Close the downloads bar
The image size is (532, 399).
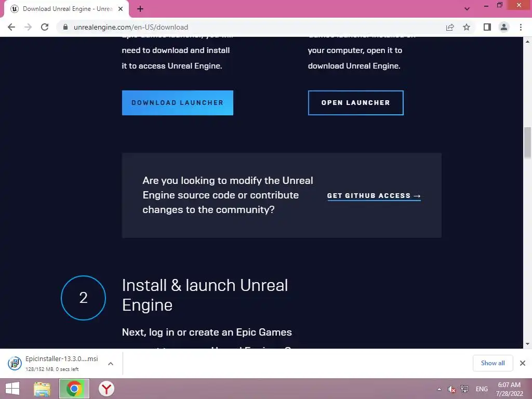click(523, 363)
